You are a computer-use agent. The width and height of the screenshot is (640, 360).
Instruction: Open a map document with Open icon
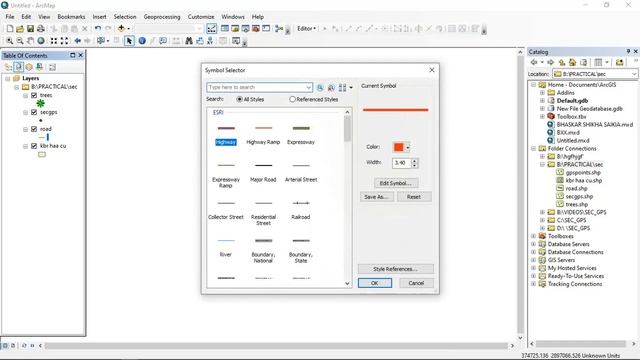click(x=20, y=29)
